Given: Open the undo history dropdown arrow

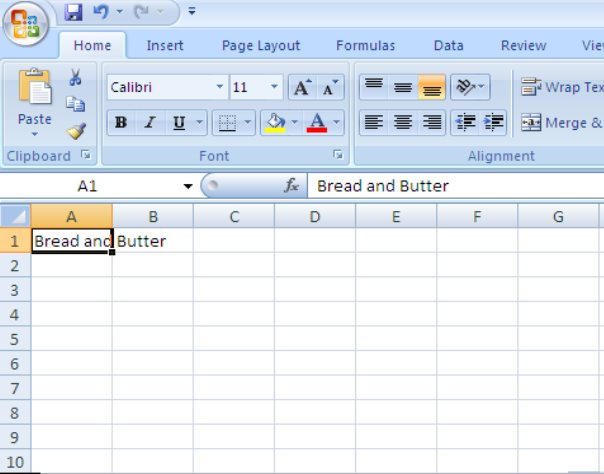Looking at the screenshot, I should click(119, 12).
